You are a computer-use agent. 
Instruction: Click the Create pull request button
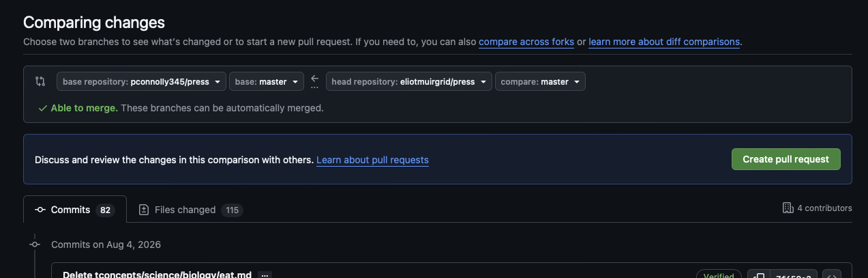(x=785, y=159)
